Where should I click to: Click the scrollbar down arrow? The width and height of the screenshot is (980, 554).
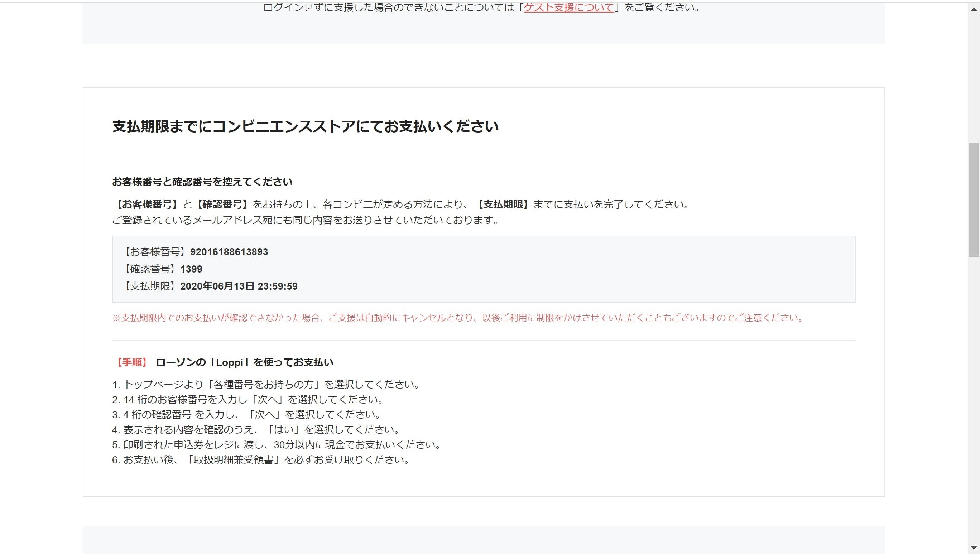pyautogui.click(x=974, y=548)
